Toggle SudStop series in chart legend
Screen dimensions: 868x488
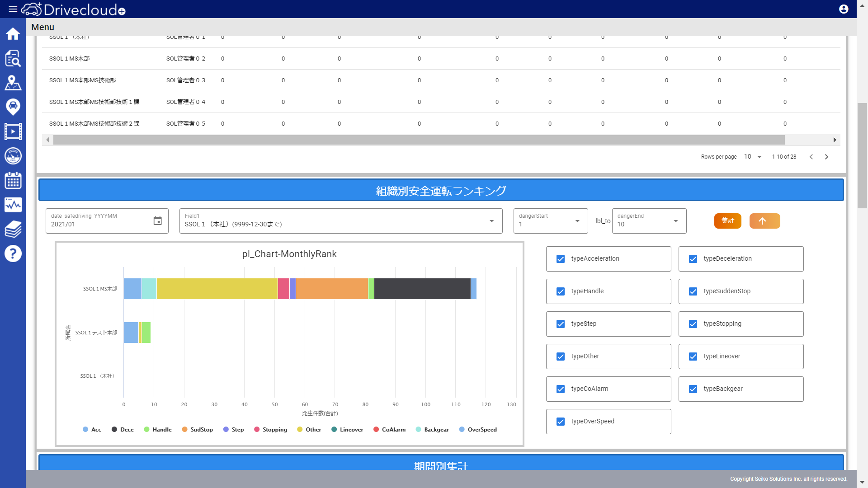pos(197,429)
